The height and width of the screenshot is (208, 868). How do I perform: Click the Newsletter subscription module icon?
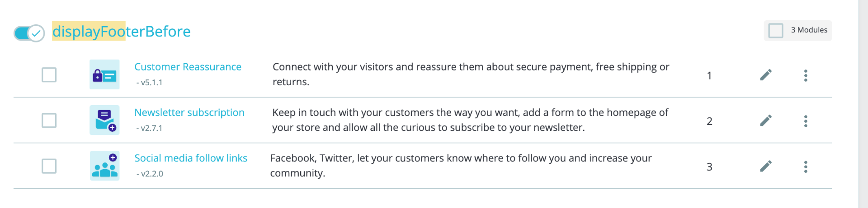(x=104, y=120)
